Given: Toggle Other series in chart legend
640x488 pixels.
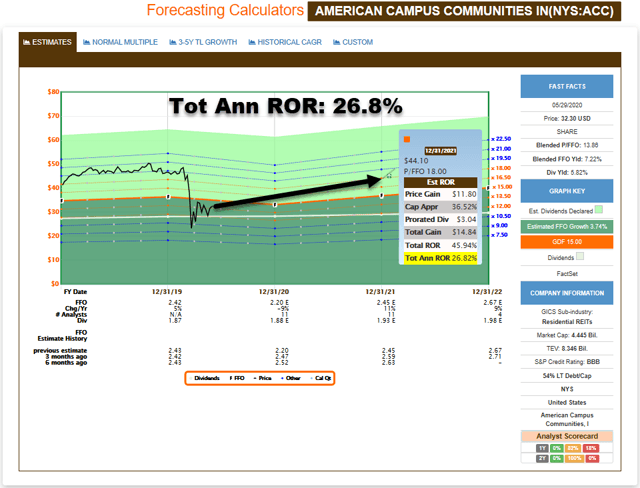Looking at the screenshot, I should pos(291,378).
